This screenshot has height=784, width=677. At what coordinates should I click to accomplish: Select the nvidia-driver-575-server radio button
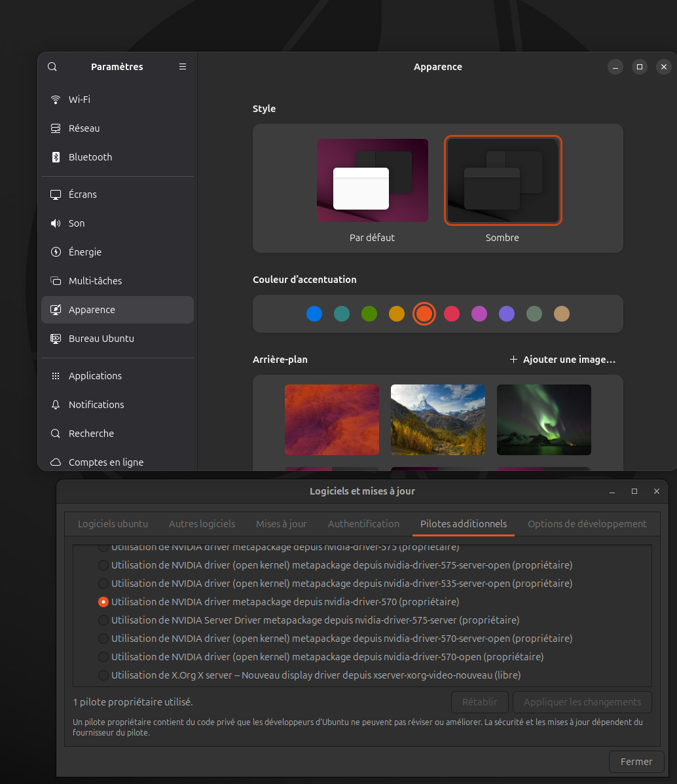pyautogui.click(x=103, y=620)
